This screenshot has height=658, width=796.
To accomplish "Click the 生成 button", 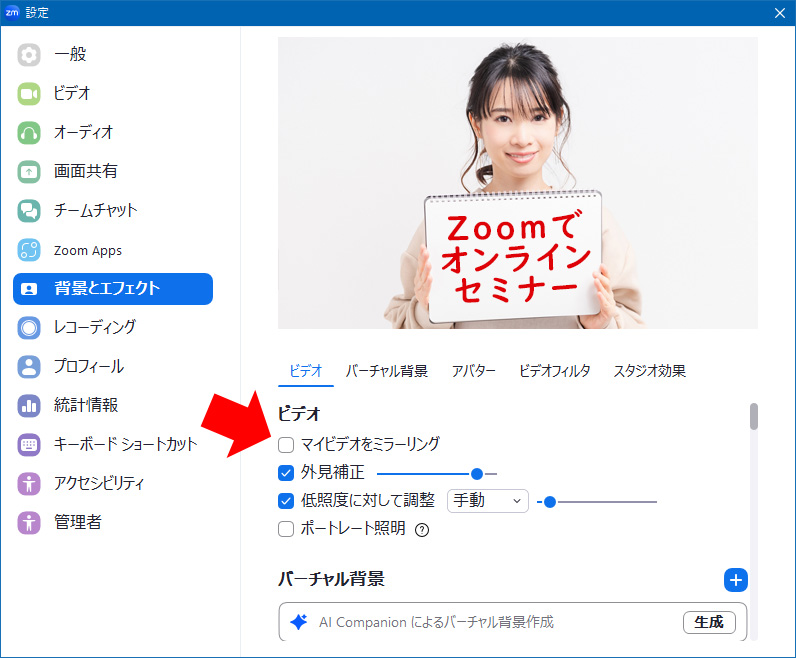I will [709, 622].
